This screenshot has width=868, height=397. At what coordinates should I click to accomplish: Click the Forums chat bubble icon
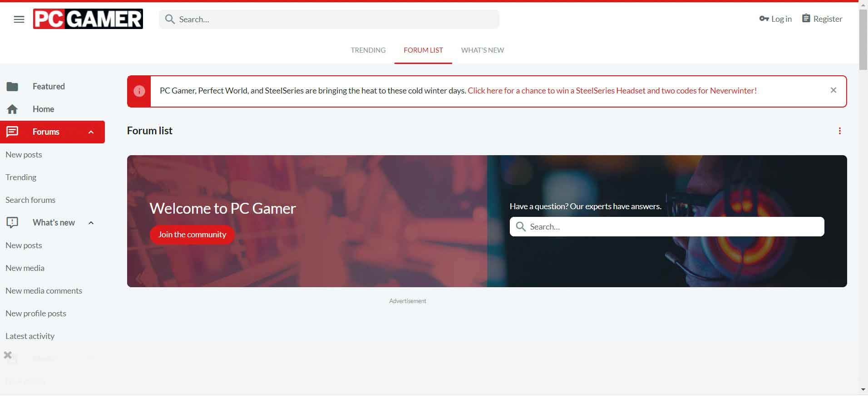[12, 132]
